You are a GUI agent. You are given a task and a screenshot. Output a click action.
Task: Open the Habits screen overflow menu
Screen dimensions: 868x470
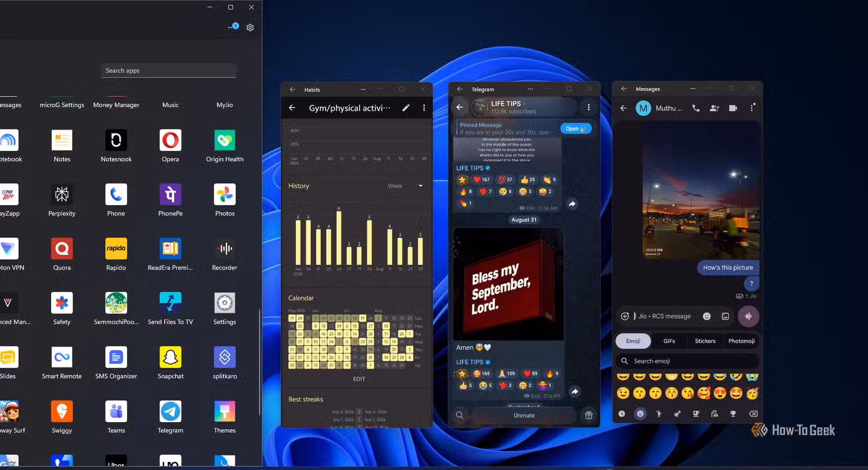pos(424,108)
